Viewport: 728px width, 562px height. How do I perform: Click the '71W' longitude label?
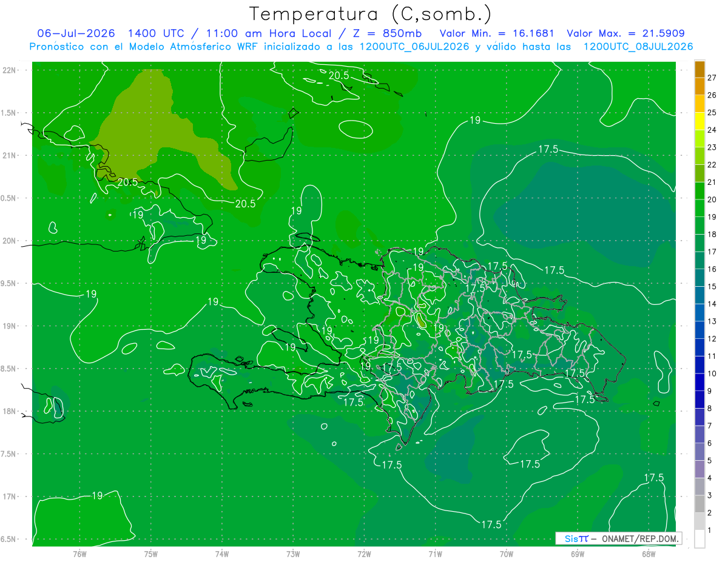(435, 554)
